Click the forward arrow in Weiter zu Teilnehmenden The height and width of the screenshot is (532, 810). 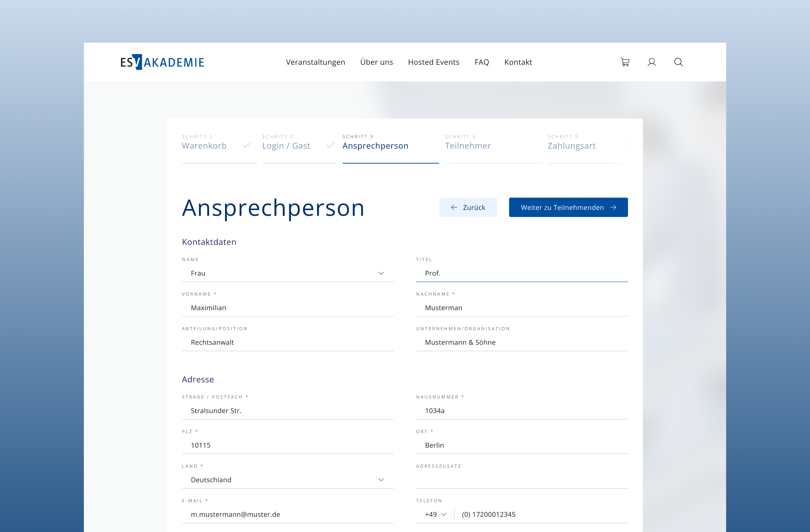613,207
